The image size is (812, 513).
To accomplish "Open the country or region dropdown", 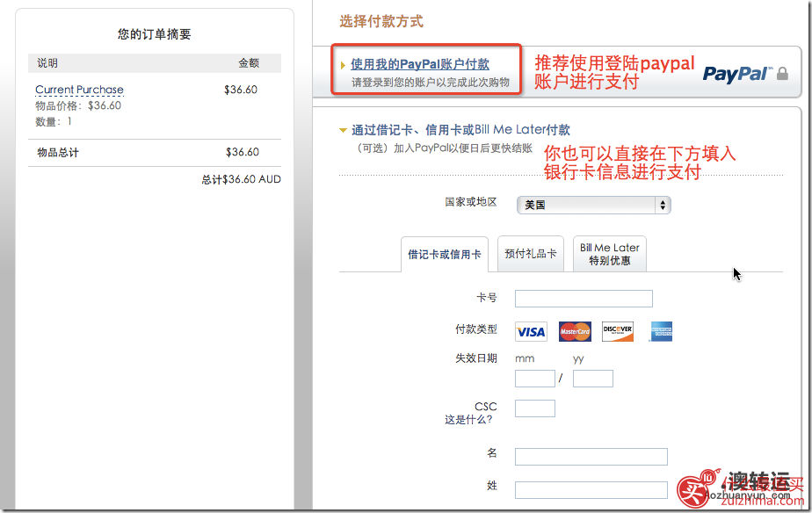I will (594, 205).
